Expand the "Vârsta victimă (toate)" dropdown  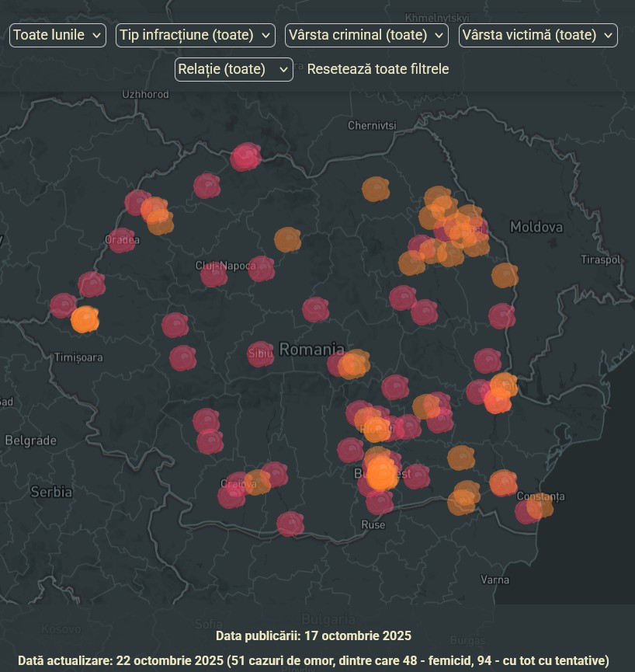[x=537, y=35]
